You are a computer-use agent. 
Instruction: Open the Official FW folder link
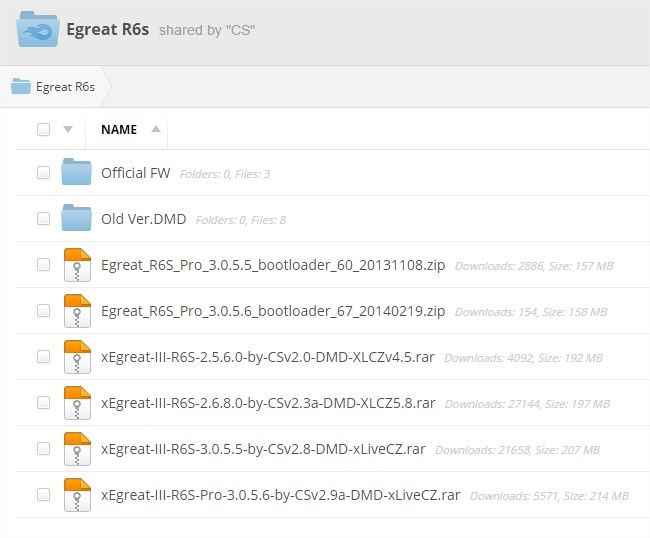tap(136, 173)
